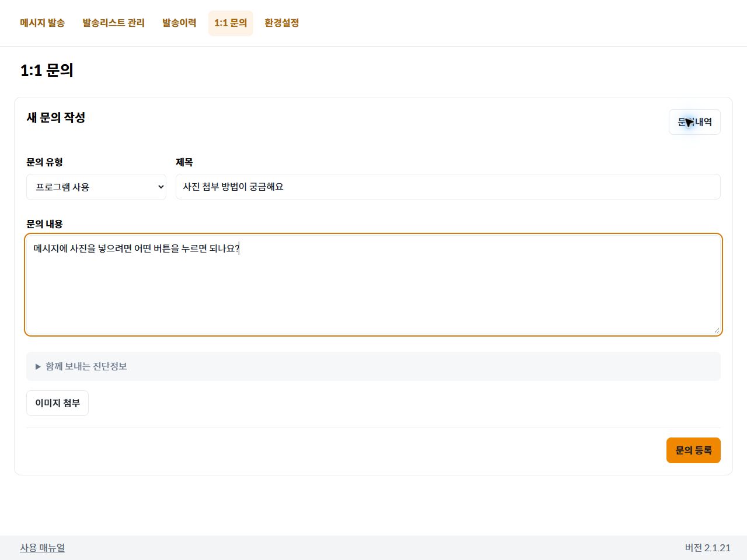Open the 사용 매뉴얼 link
The image size is (747, 560).
click(43, 548)
